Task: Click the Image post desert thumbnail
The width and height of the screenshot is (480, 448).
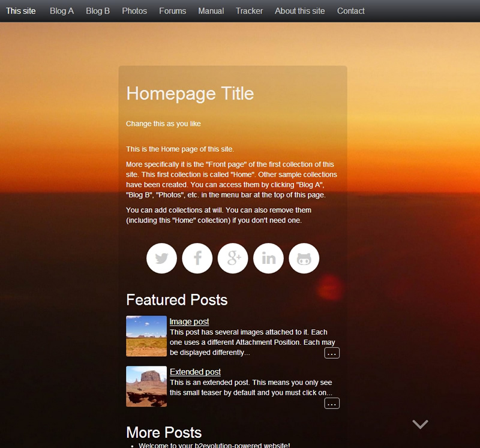Action: (x=146, y=336)
